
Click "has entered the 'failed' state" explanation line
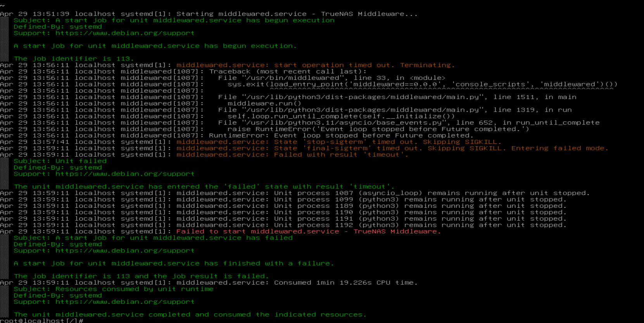click(x=204, y=187)
